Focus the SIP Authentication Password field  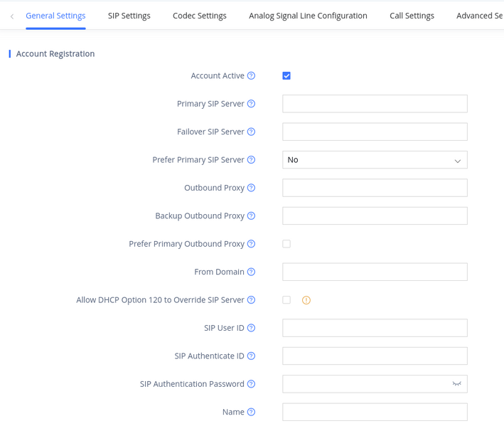[x=375, y=384]
